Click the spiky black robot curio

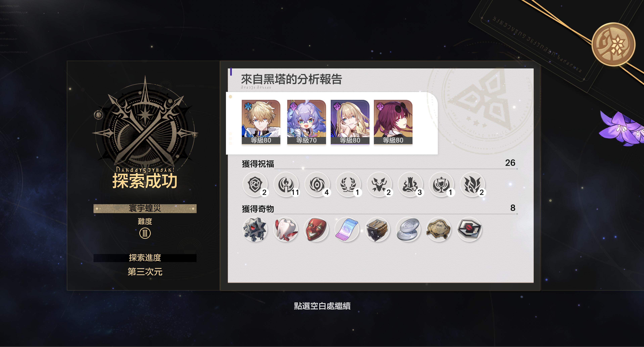pos(255,229)
